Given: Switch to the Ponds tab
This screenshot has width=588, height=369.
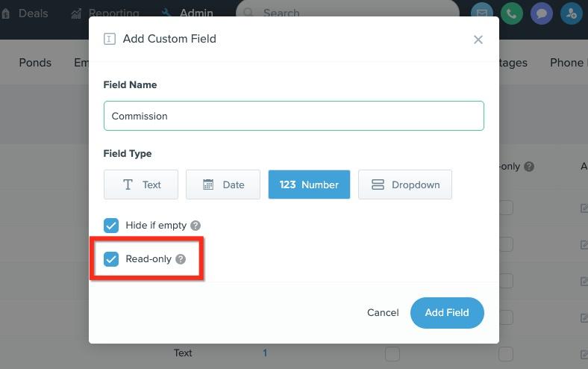Looking at the screenshot, I should click(x=35, y=62).
